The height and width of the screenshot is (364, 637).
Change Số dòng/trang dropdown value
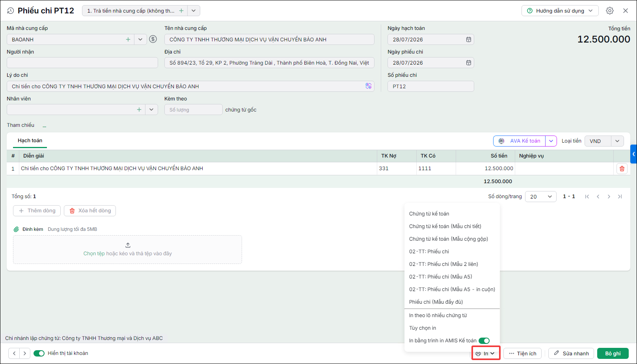click(541, 197)
